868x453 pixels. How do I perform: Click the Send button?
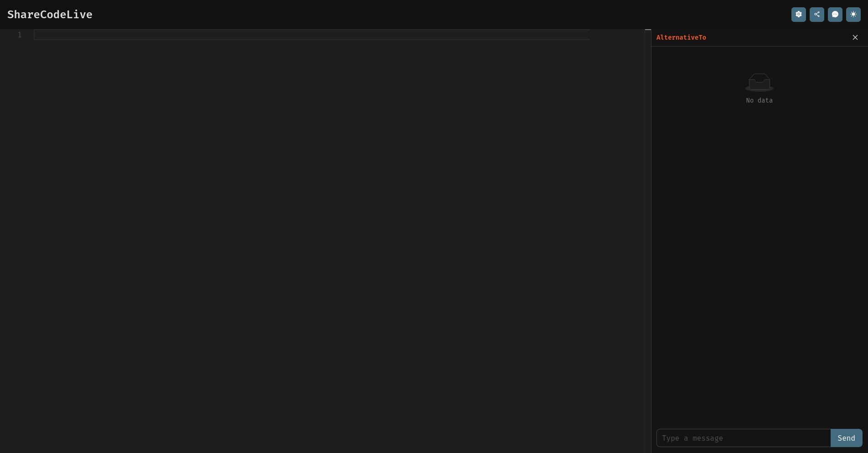pos(846,438)
